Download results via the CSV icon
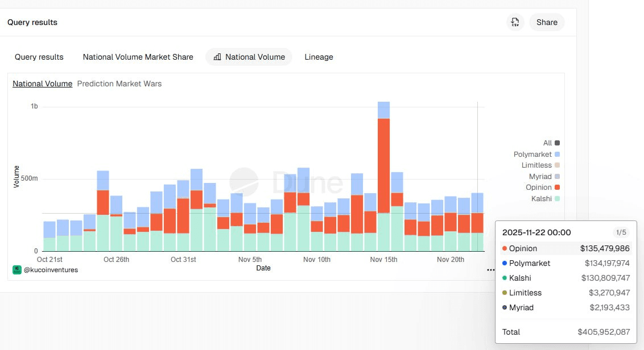Image resolution: width=644 pixels, height=350 pixels. [515, 22]
